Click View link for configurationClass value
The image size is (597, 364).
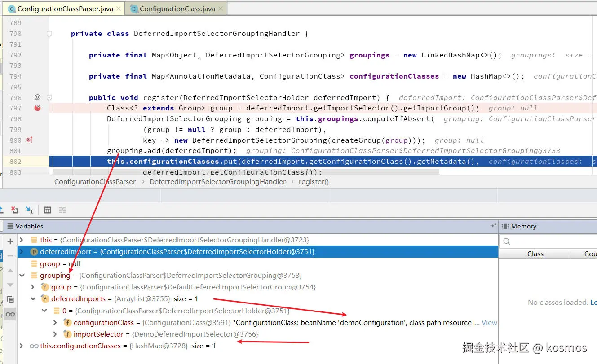[489, 322]
